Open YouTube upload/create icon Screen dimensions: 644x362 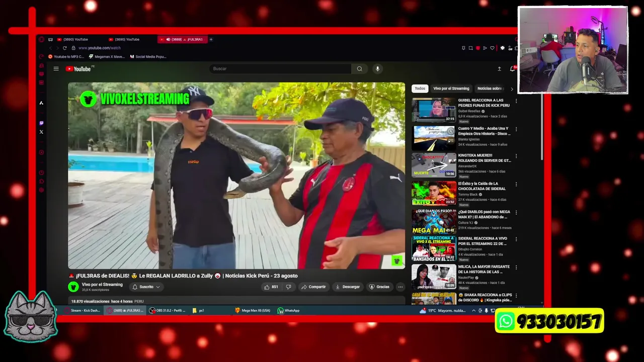coord(499,69)
